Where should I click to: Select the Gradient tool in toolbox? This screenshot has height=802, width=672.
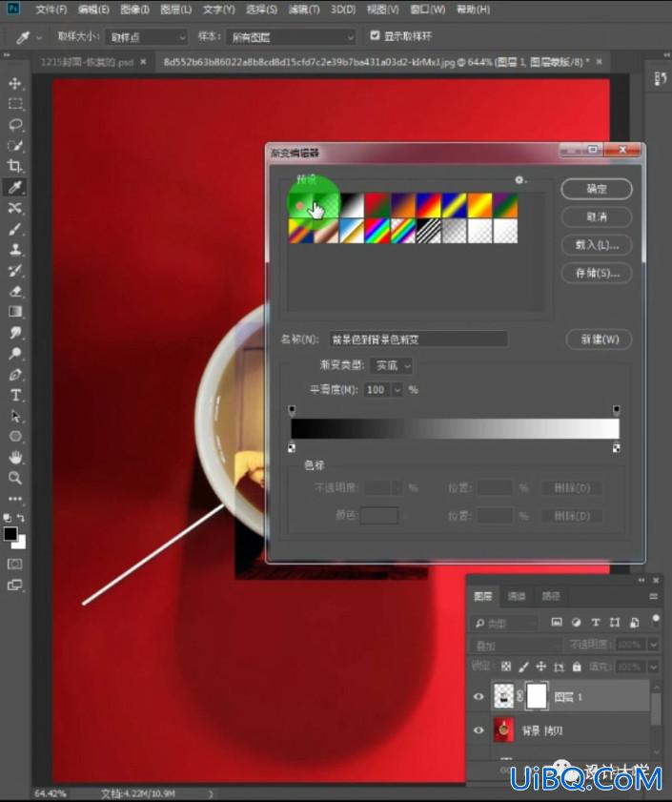pyautogui.click(x=15, y=312)
